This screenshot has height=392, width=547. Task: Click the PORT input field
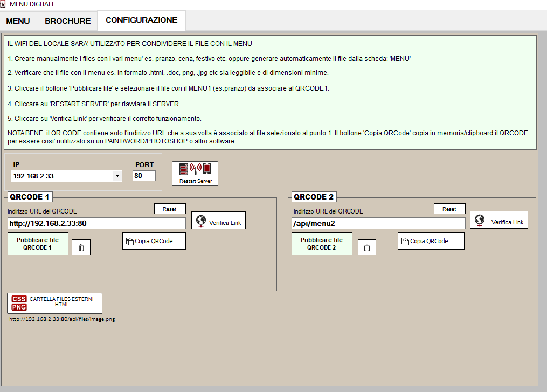(x=144, y=176)
